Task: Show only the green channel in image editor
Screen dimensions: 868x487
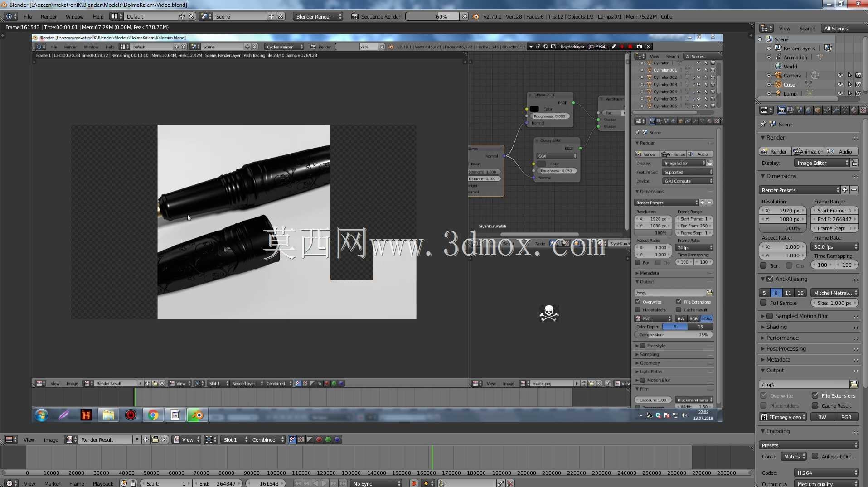Action: point(328,439)
